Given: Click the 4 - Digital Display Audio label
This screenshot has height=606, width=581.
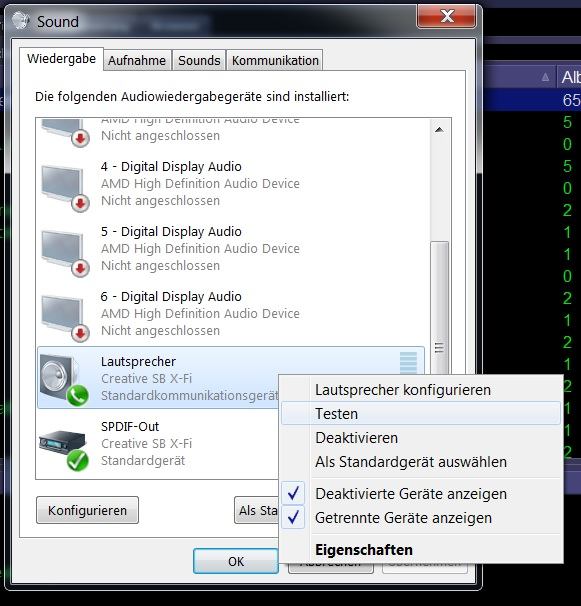Looking at the screenshot, I should pos(171,167).
